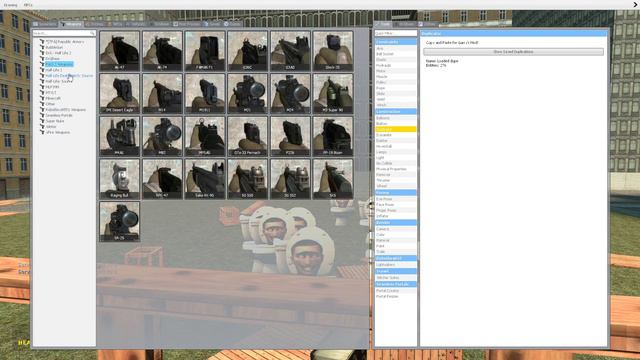
Task: Pick the G36C weapon icon
Action: [248, 51]
